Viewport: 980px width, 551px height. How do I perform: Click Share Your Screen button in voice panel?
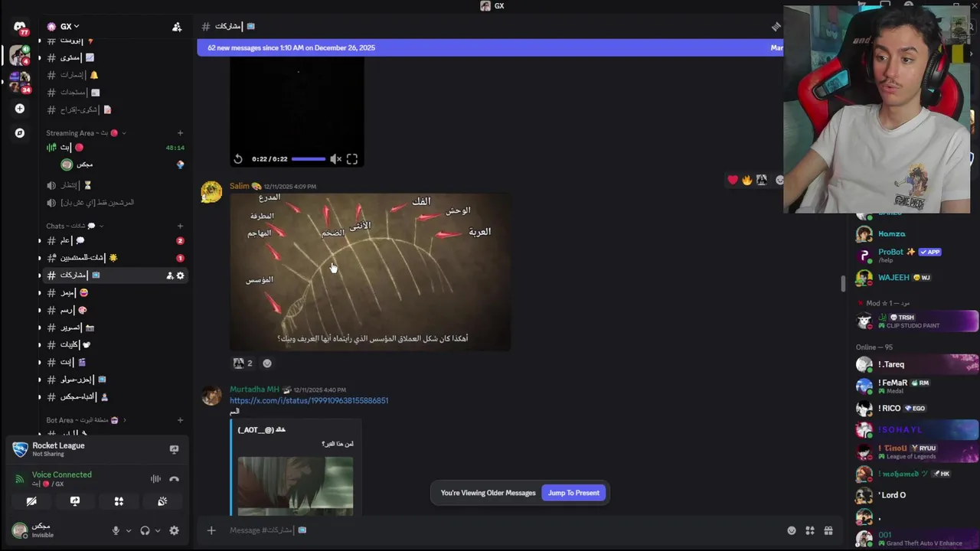[75, 501]
